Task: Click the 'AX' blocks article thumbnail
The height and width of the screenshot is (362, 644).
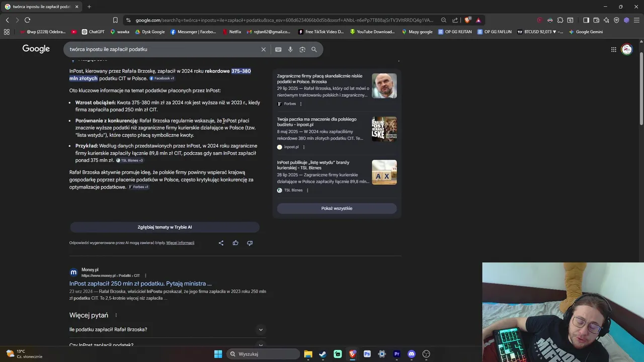Action: click(x=384, y=172)
